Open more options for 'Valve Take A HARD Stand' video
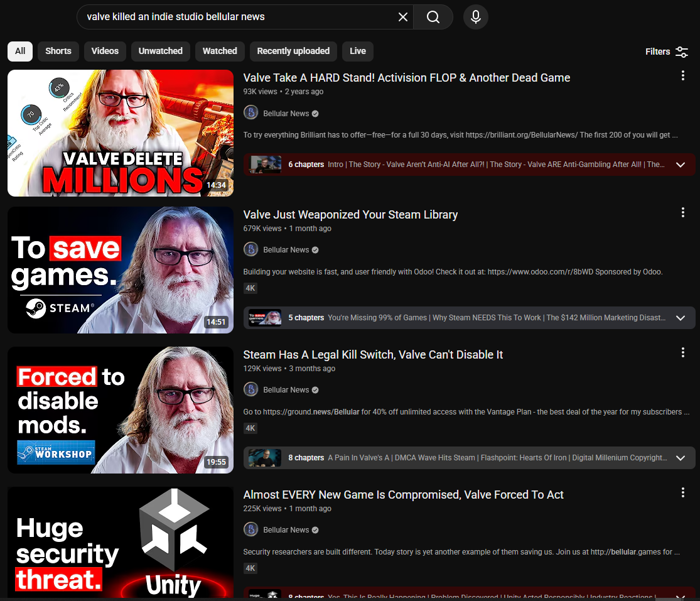Image resolution: width=700 pixels, height=601 pixels. (682, 75)
